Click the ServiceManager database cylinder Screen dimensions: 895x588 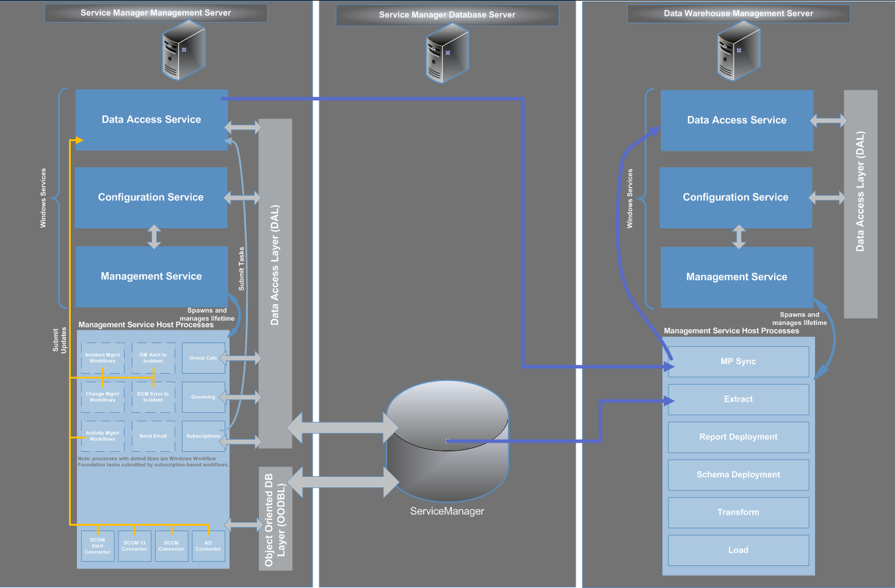[x=447, y=452]
